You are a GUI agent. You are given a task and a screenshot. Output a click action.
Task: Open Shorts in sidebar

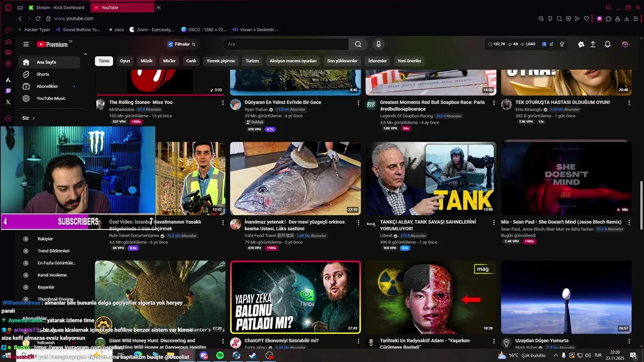[50, 74]
